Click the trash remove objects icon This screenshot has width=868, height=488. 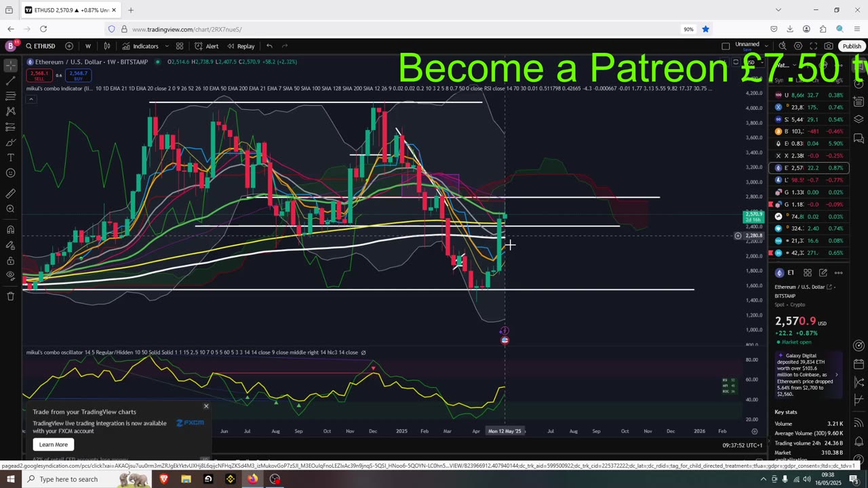10,296
